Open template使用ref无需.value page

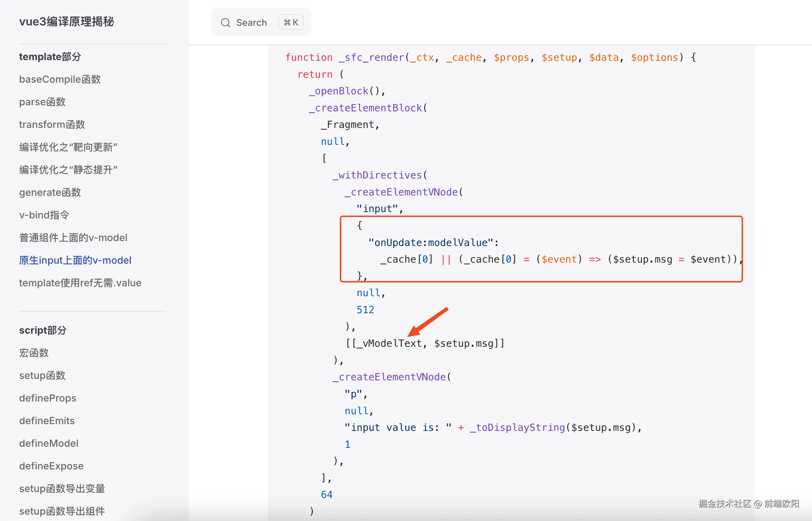[x=80, y=283]
